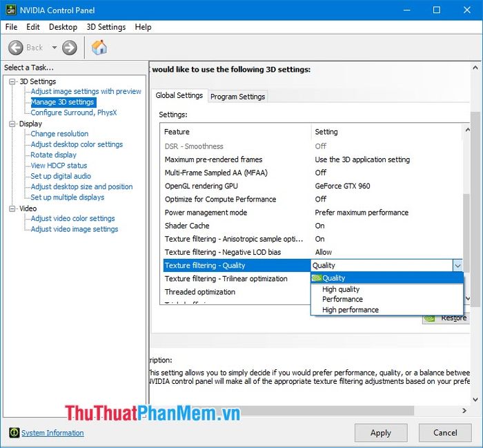Select Optimize for Compute Performance row
This screenshot has height=448, width=483.
[x=311, y=199]
